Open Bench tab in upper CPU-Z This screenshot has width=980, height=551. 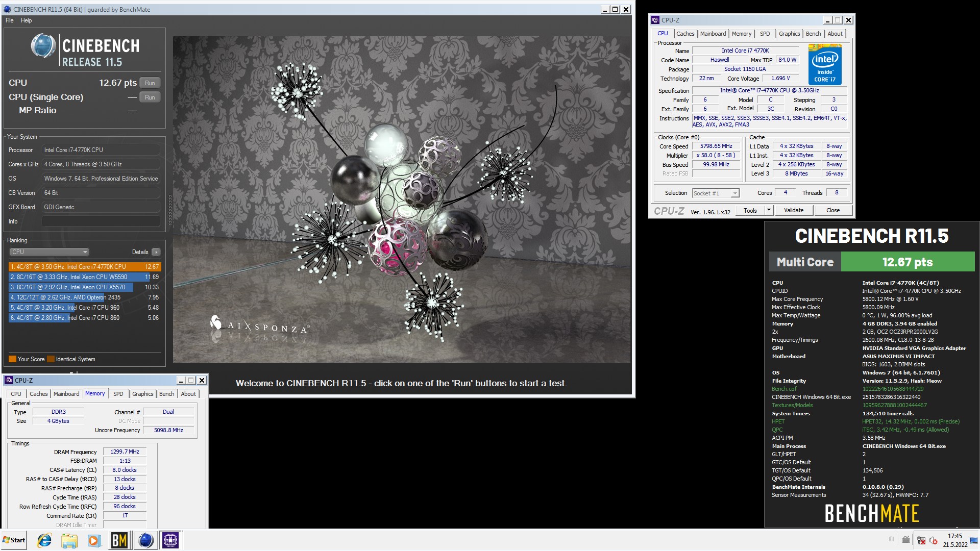[813, 34]
